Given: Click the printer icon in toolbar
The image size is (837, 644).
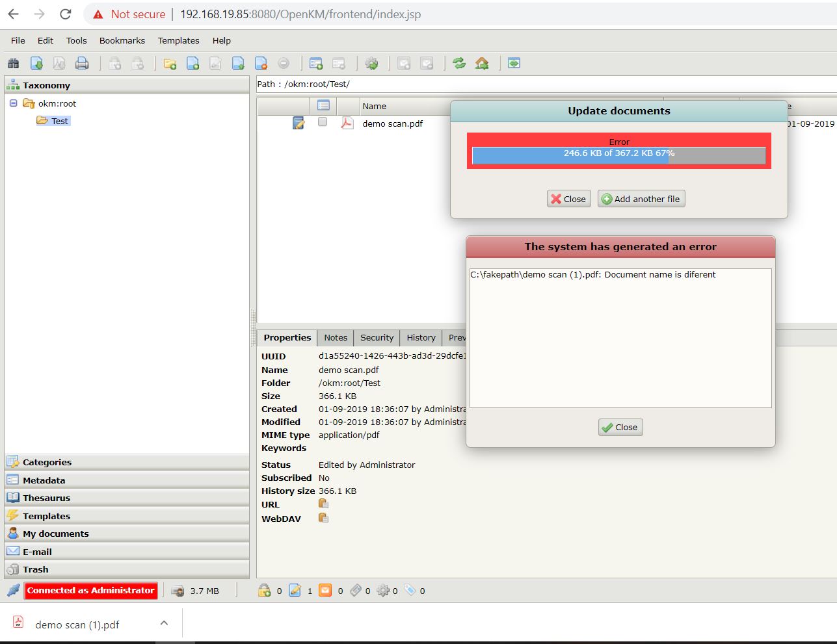Looking at the screenshot, I should (x=82, y=63).
